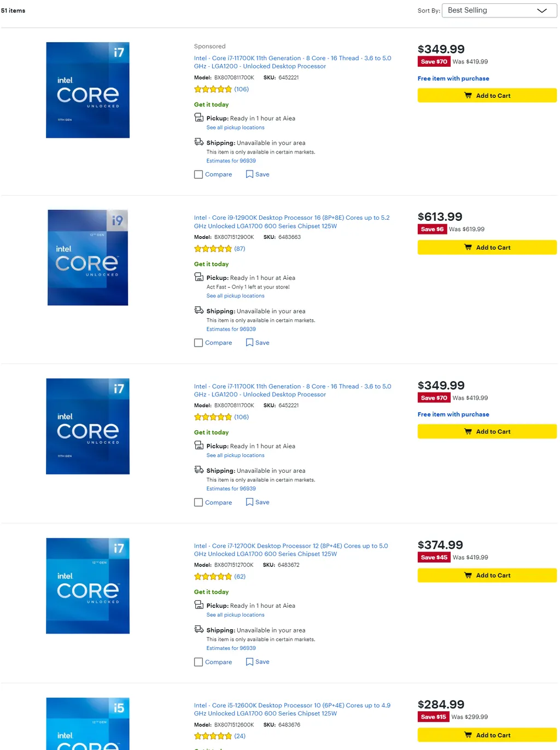Open star reviews of the Core i7-12700K
The width and height of the screenshot is (560, 750).
[x=213, y=577]
